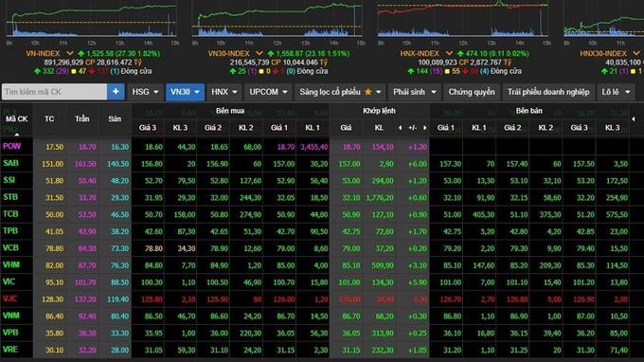
Task: Click the star icon in stock filter
Action: [x=368, y=92]
